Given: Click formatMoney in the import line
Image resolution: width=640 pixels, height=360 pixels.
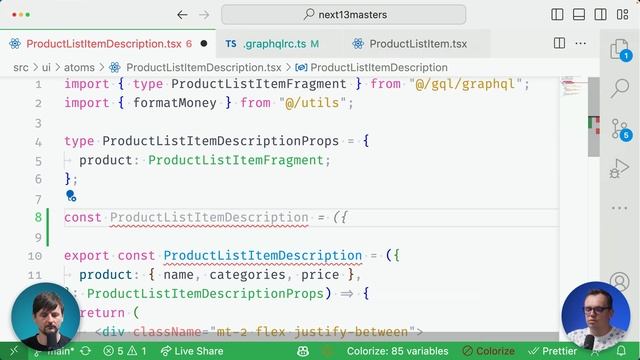Looking at the screenshot, I should [175, 103].
